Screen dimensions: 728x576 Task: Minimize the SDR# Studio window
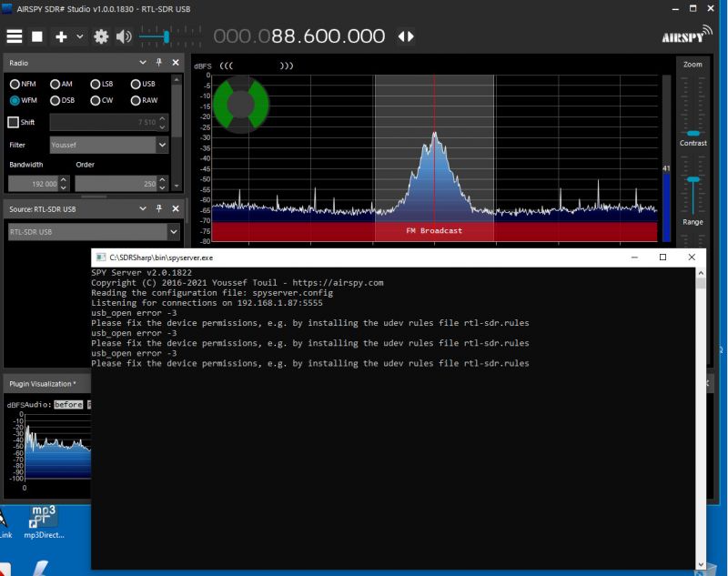(675, 8)
